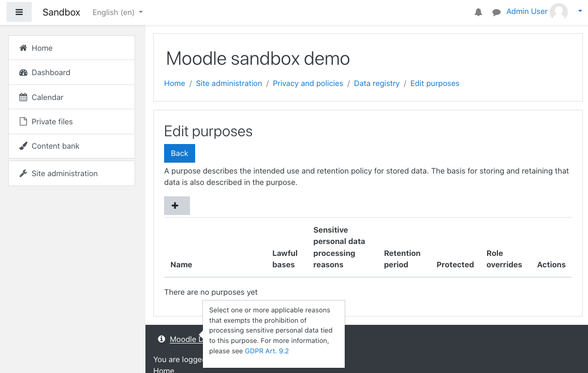Click the Data registry breadcrumb

click(x=376, y=83)
